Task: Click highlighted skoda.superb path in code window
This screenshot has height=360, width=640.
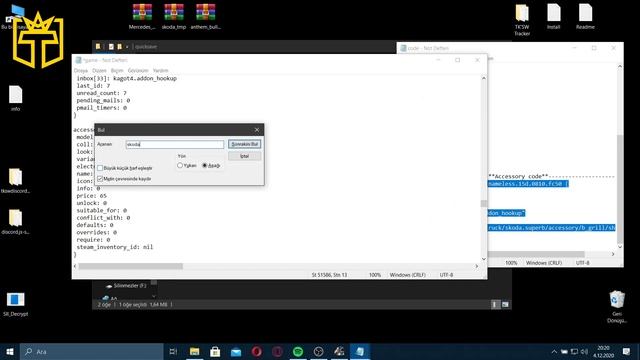Action: pyautogui.click(x=552, y=228)
